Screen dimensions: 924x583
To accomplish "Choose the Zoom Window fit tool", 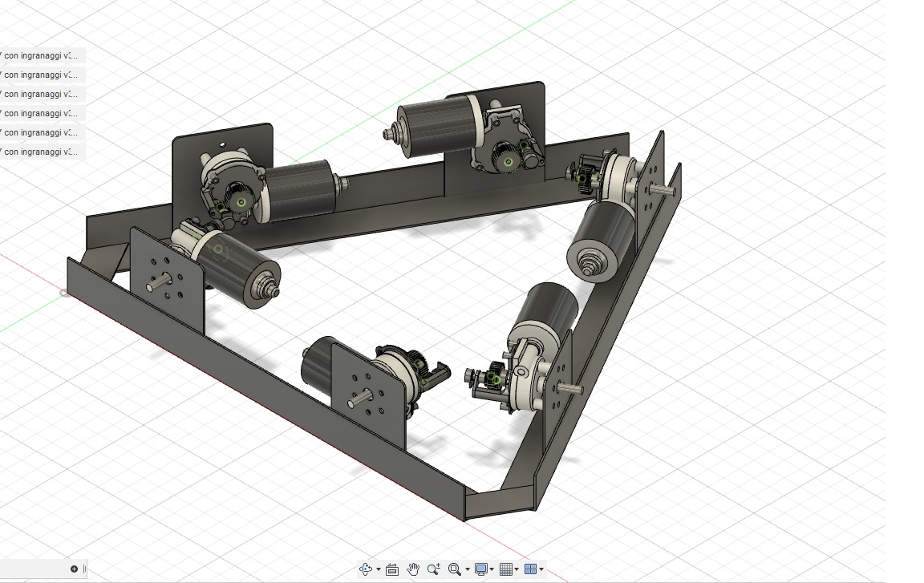I will coord(454,569).
